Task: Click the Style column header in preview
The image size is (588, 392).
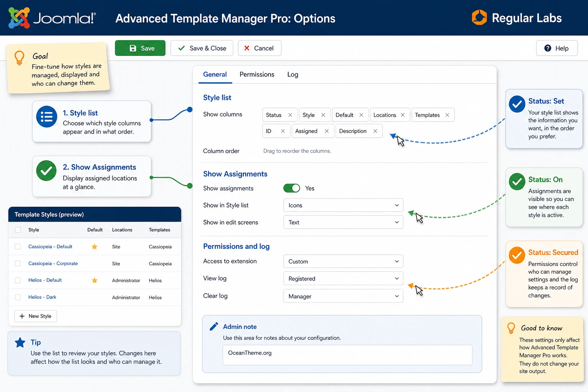Action: 34,230
